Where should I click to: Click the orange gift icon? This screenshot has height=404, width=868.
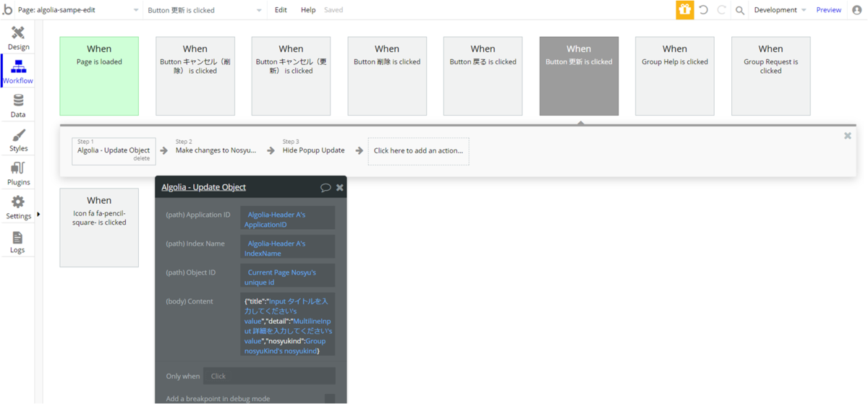tap(684, 10)
